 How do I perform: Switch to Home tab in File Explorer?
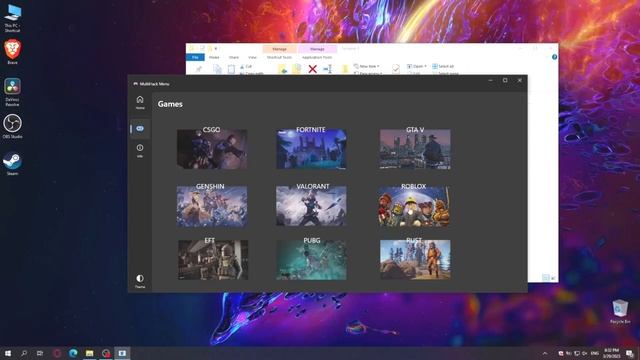pos(214,58)
